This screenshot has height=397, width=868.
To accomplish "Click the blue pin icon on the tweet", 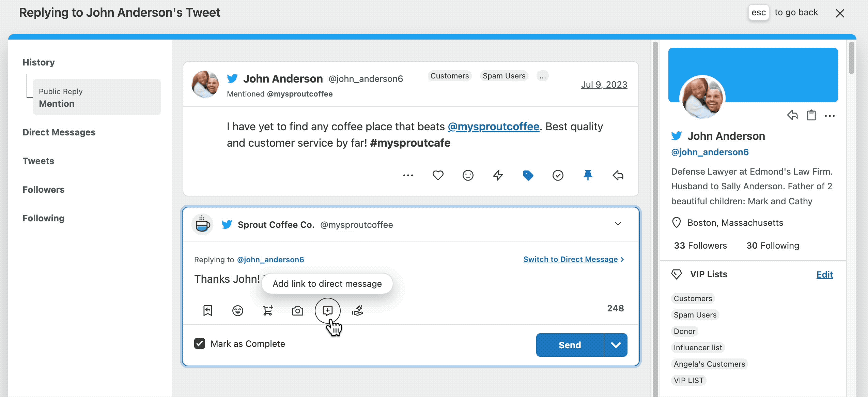I will pyautogui.click(x=588, y=175).
